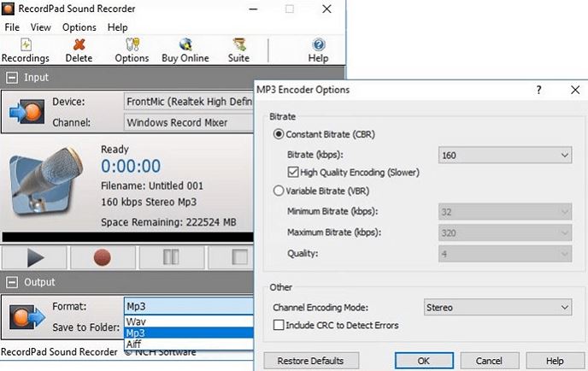Uncheck High Quality Encoding (Slower)
Image resolution: width=588 pixels, height=371 pixels.
point(293,172)
